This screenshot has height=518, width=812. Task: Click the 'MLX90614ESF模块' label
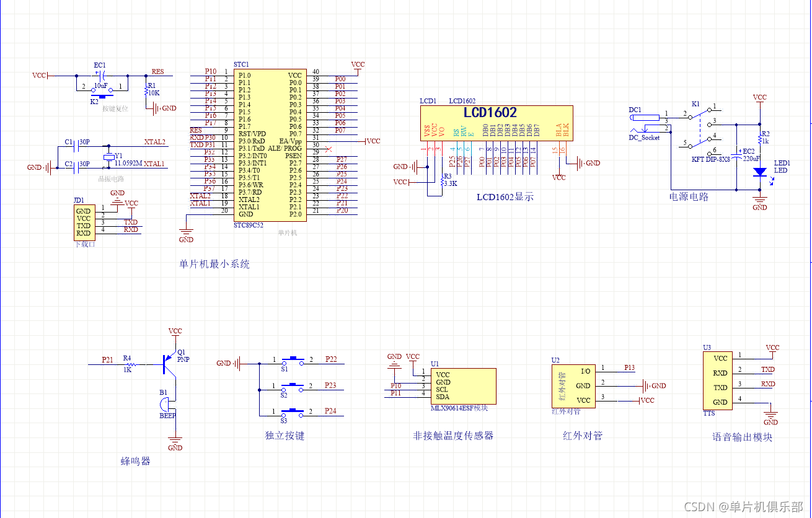(x=459, y=408)
